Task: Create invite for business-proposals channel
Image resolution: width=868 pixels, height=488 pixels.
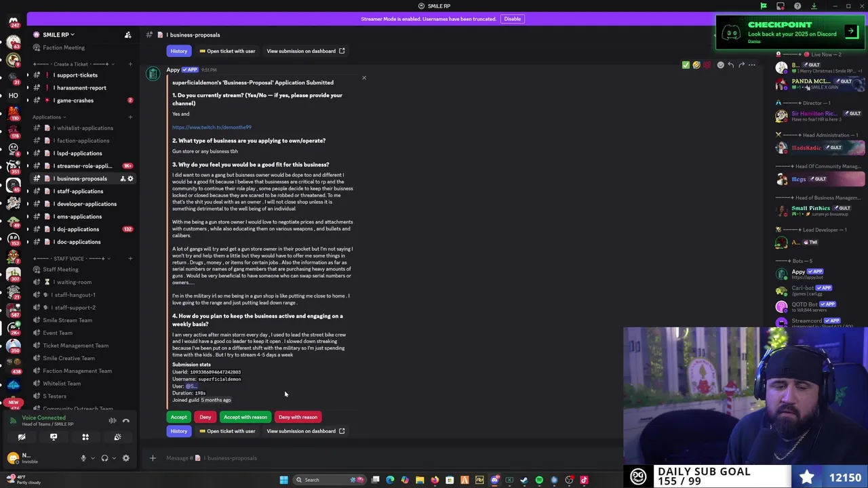Action: [x=122, y=178]
